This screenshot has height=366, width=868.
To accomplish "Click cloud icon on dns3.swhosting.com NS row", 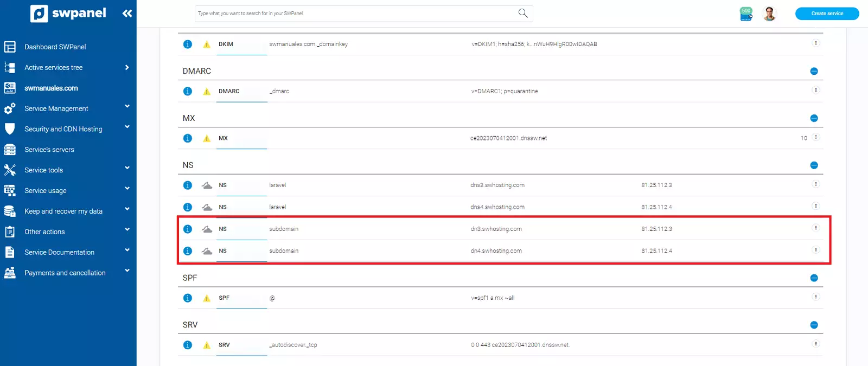I will pos(207,185).
